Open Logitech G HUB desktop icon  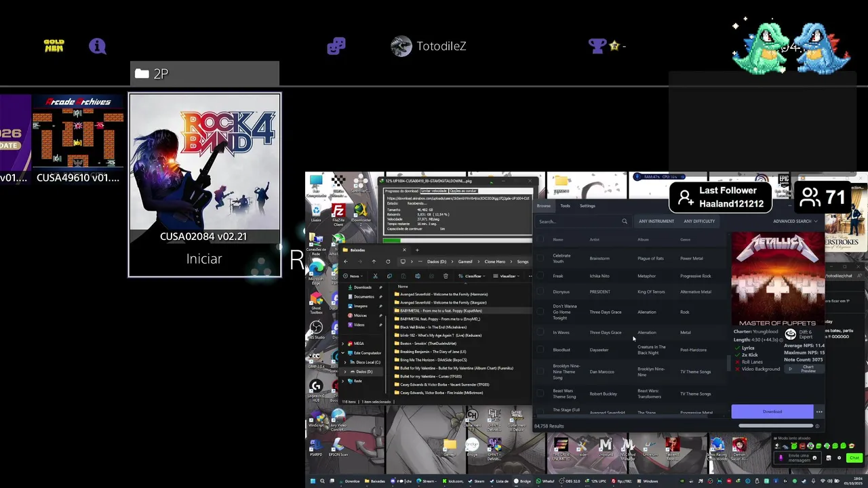[316, 388]
